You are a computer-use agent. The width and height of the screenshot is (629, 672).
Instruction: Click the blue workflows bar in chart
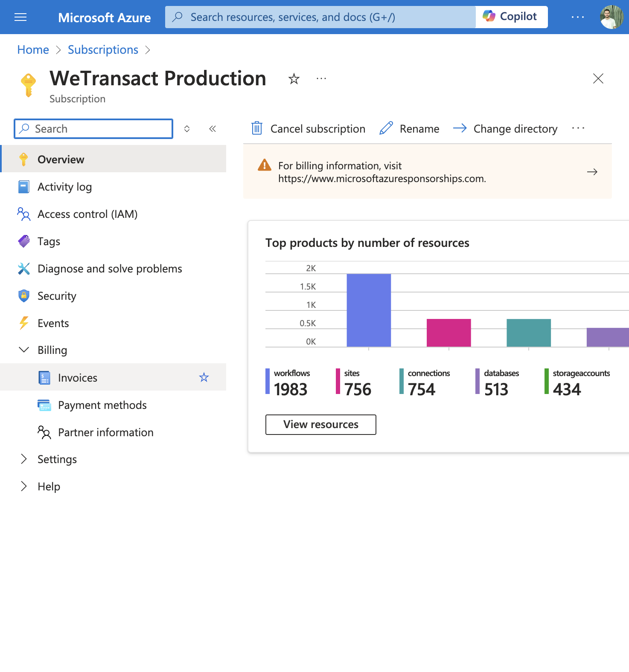tap(369, 310)
